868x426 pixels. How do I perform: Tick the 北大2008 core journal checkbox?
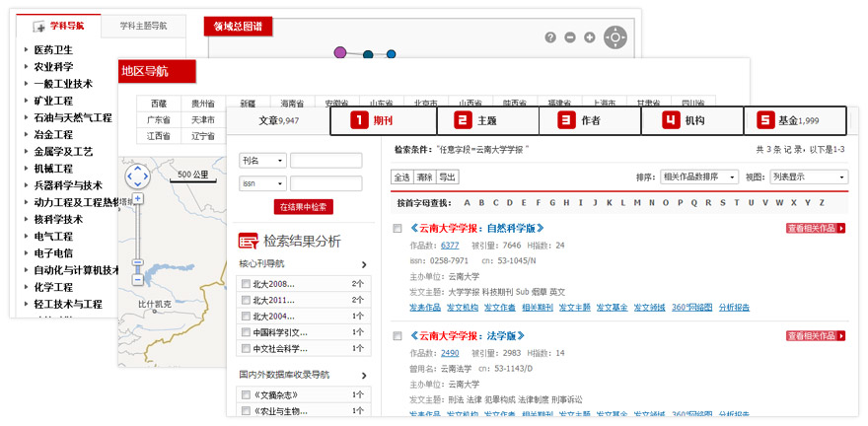(246, 284)
